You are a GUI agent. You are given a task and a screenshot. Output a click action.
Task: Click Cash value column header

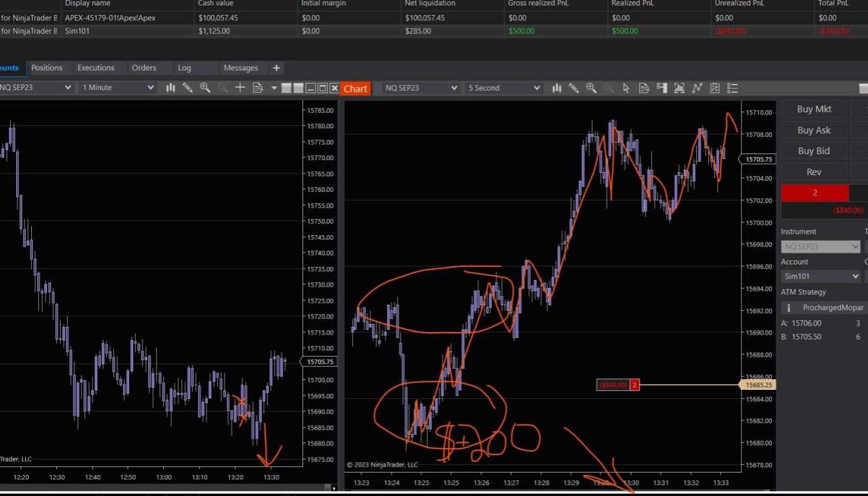click(x=215, y=4)
